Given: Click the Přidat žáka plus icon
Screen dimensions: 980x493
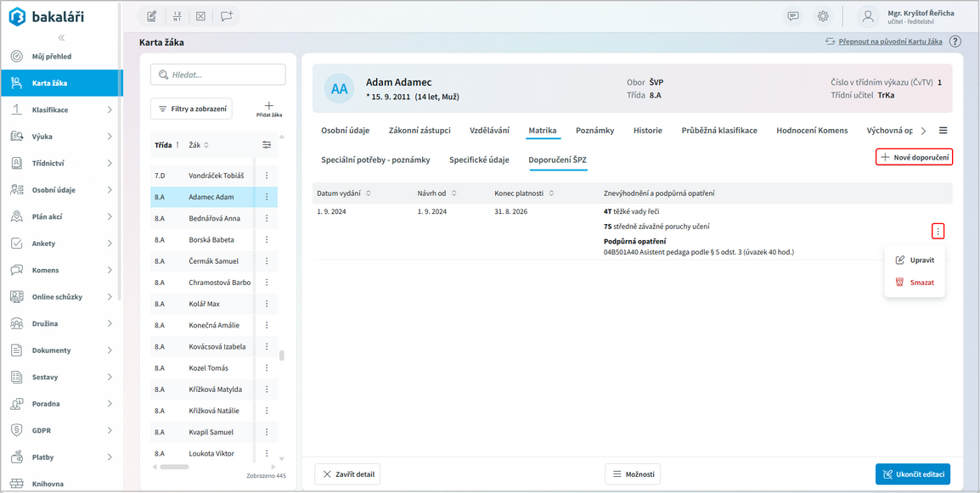Looking at the screenshot, I should [x=269, y=107].
